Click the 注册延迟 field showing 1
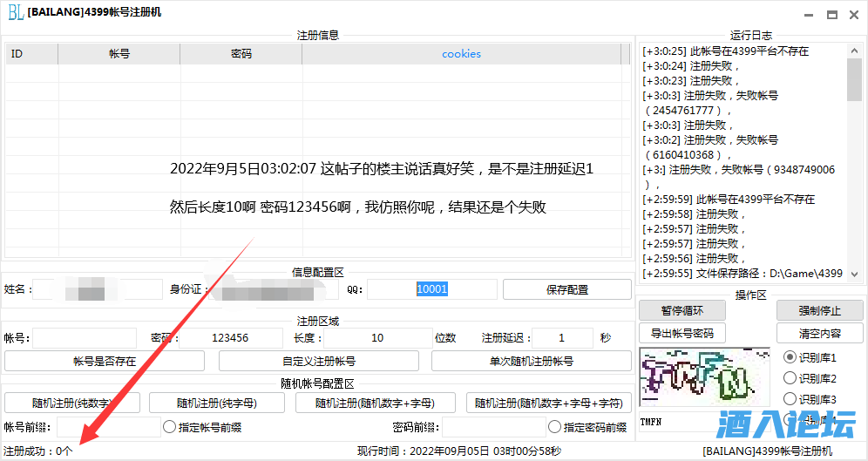This screenshot has height=461, width=868. pos(562,338)
